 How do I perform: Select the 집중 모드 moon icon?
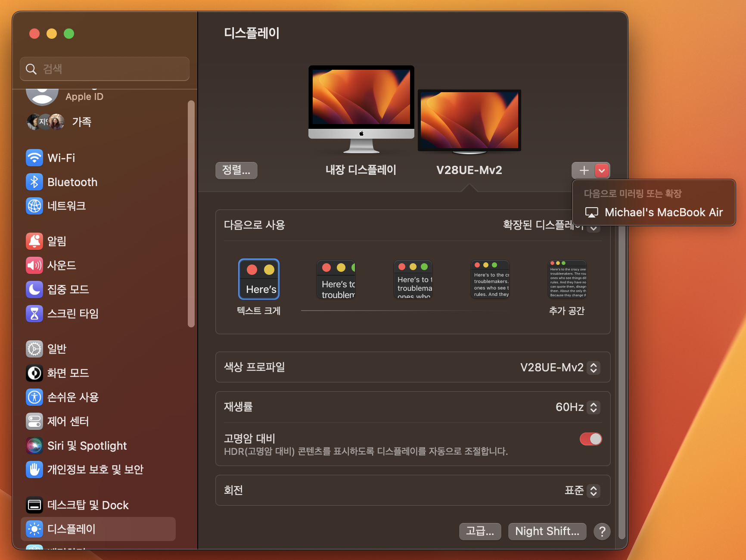click(x=34, y=289)
